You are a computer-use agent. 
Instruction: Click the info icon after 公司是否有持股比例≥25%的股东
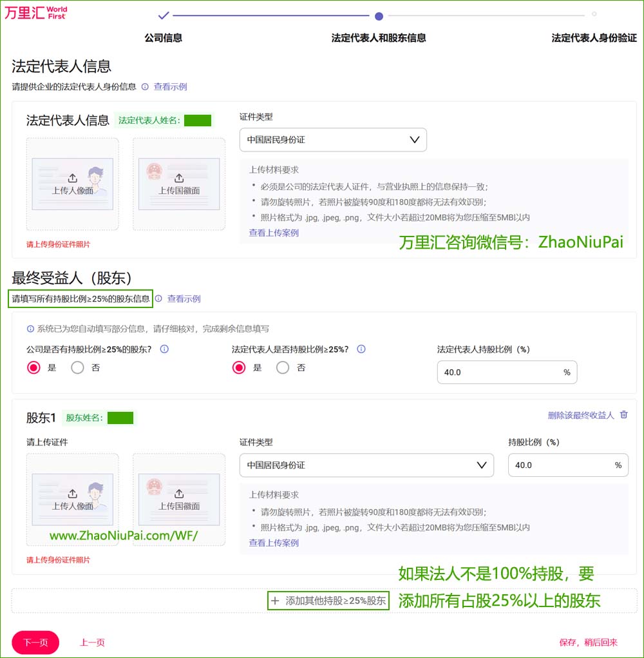(165, 348)
